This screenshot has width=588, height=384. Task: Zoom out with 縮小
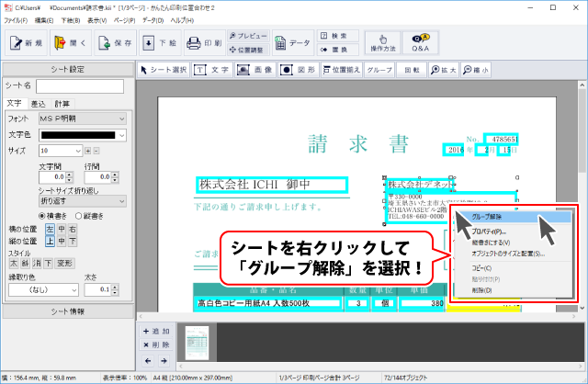coord(476,70)
